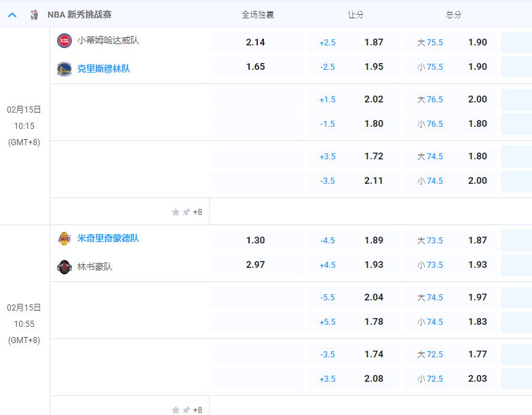Choose under 小 74.5 at 2.00

451,180
